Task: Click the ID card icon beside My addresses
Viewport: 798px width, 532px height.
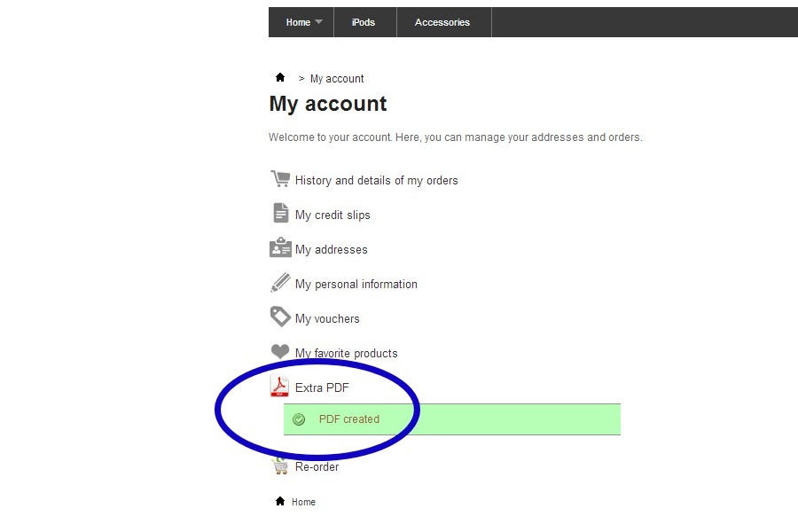Action: (x=280, y=247)
